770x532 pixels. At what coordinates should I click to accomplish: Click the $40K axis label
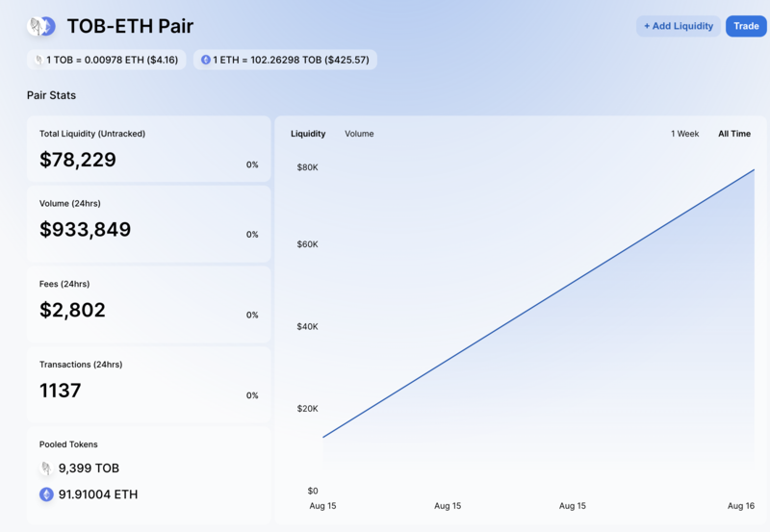point(307,326)
